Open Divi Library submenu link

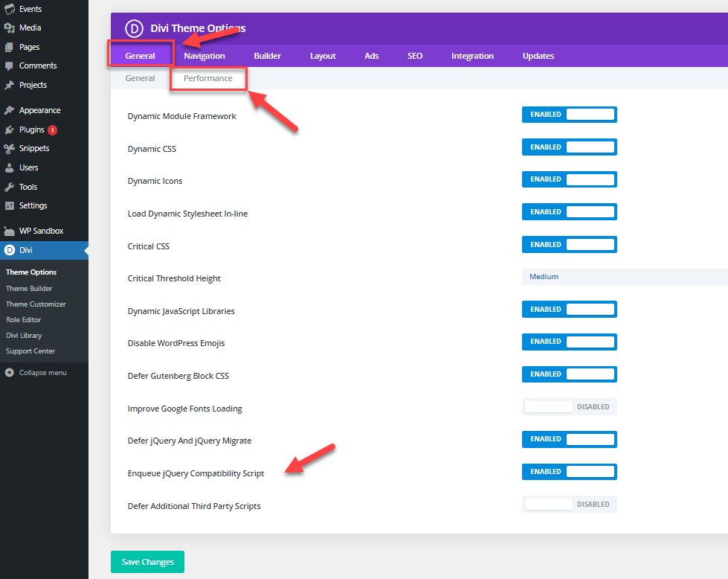[24, 336]
